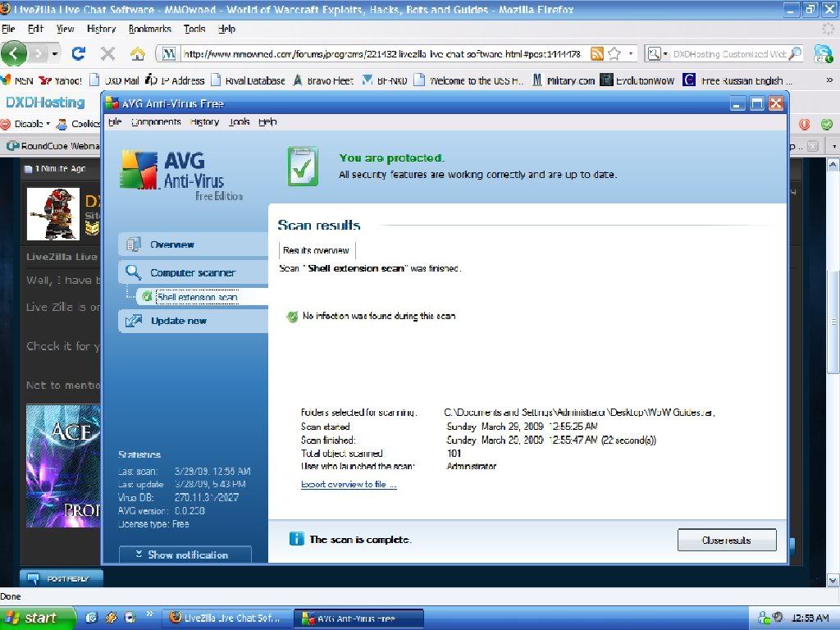Viewport: 840px width, 630px height.
Task: Open Firefox File menu
Action: point(8,29)
